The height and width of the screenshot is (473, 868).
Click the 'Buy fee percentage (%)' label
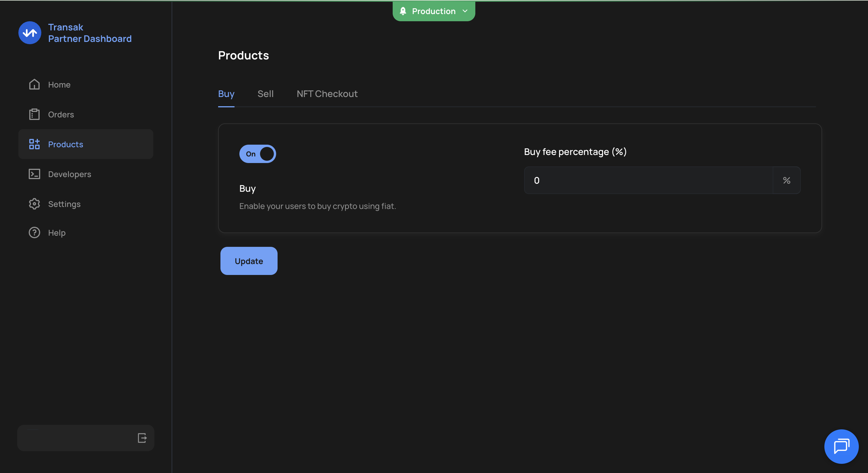pyautogui.click(x=575, y=152)
